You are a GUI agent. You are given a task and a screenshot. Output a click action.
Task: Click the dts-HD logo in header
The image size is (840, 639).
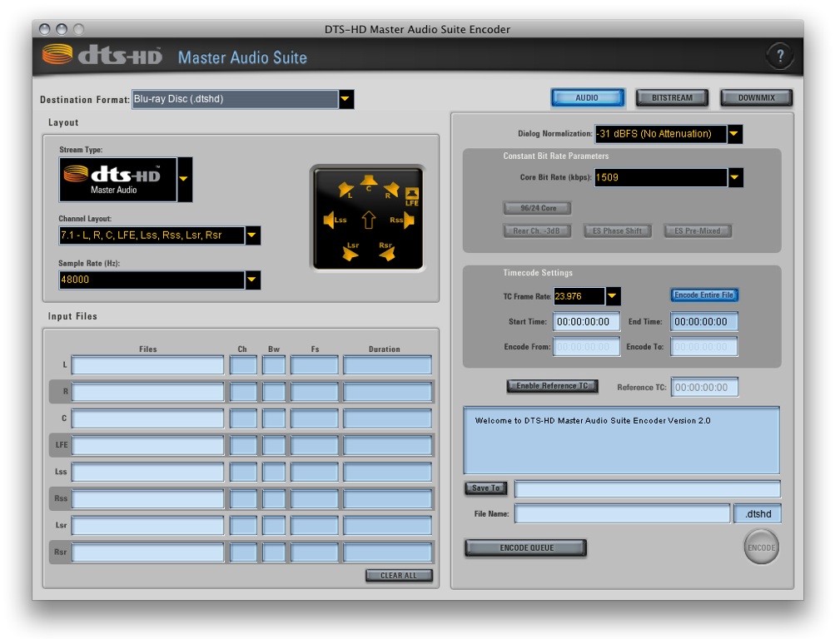pyautogui.click(x=102, y=55)
